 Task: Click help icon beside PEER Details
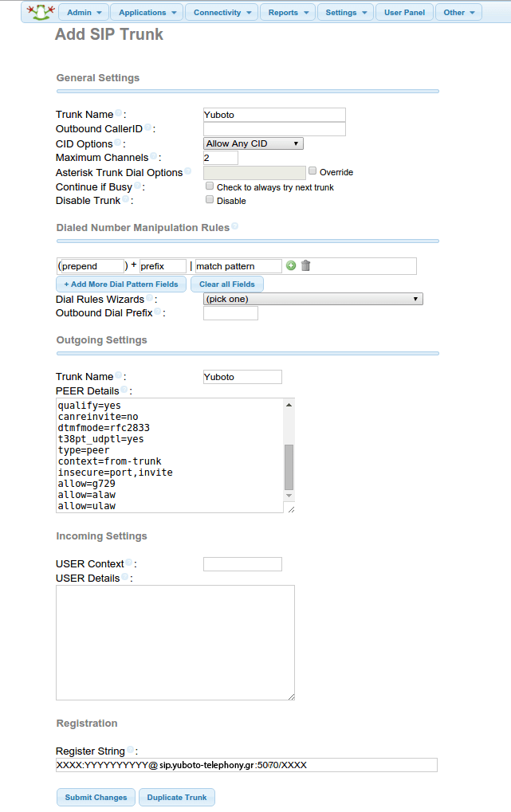tap(124, 390)
